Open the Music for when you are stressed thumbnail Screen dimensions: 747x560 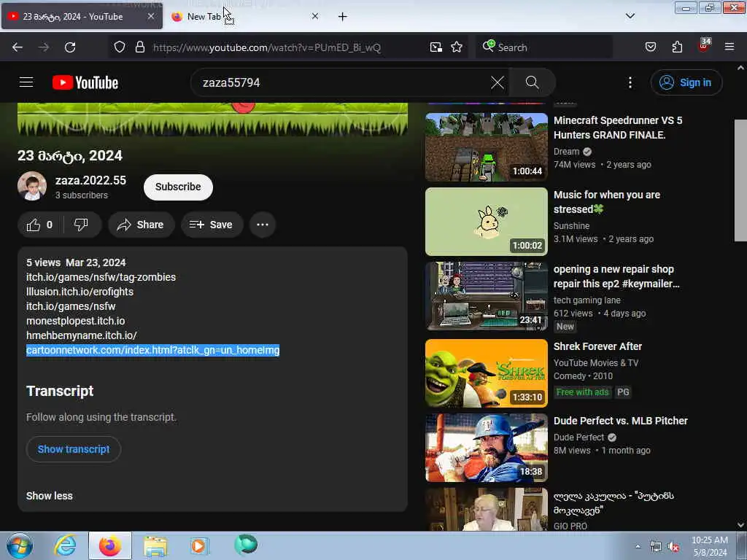tap(487, 222)
